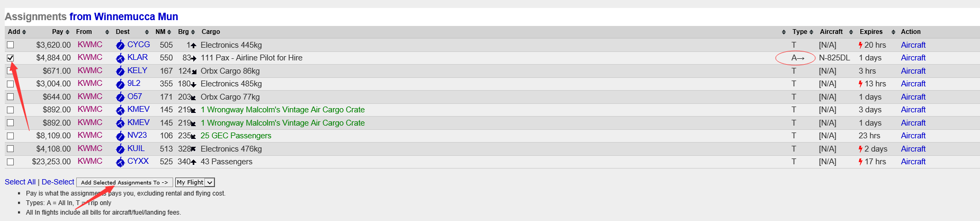This screenshot has width=980, height=221.
Task: Open the KWMC origin link in the first row
Action: pos(90,45)
